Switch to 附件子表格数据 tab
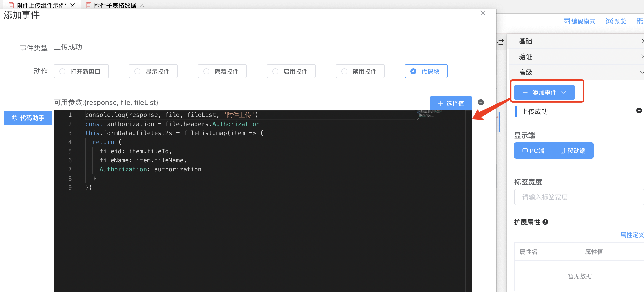 [x=115, y=5]
